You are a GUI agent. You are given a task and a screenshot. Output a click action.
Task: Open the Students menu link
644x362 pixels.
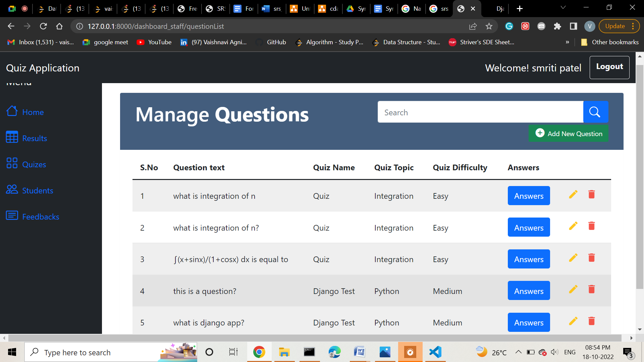pyautogui.click(x=38, y=191)
